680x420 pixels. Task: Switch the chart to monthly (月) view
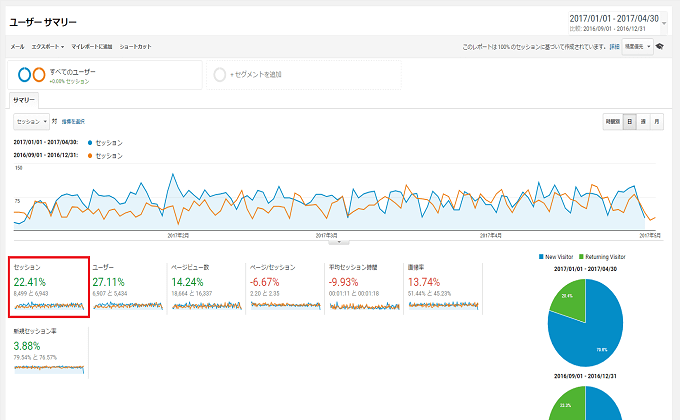(657, 121)
